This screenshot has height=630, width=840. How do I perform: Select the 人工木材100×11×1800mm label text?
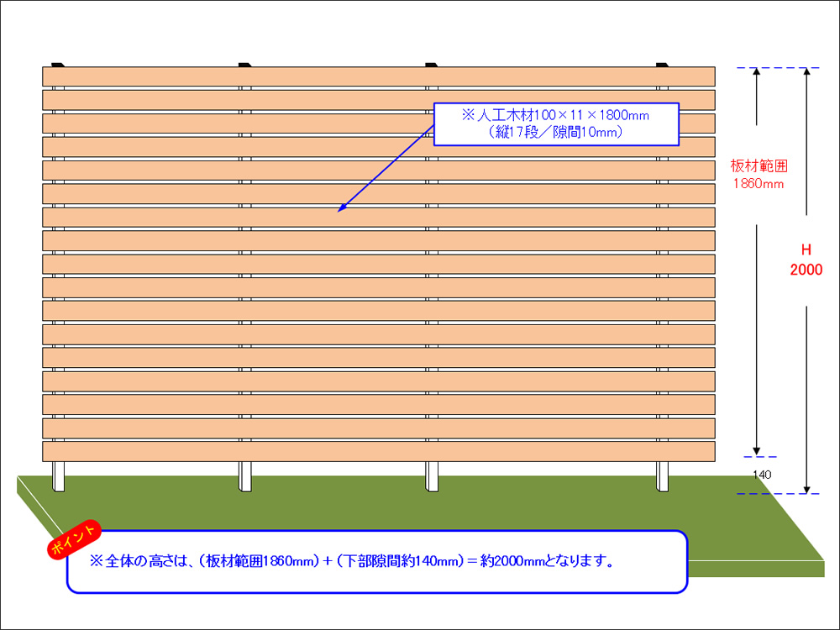point(555,115)
